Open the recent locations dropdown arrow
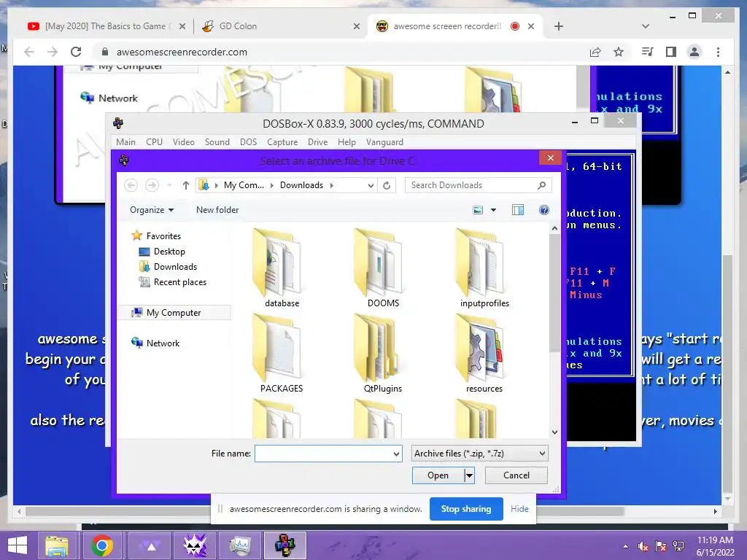747x560 pixels. [169, 185]
